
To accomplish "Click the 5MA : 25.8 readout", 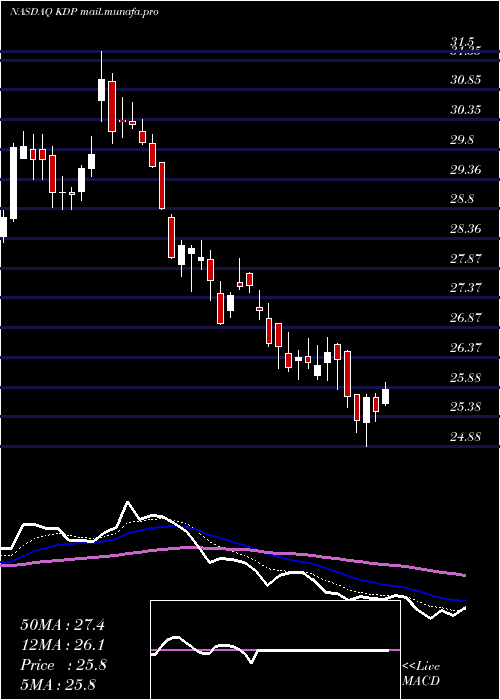I will 58,685.
